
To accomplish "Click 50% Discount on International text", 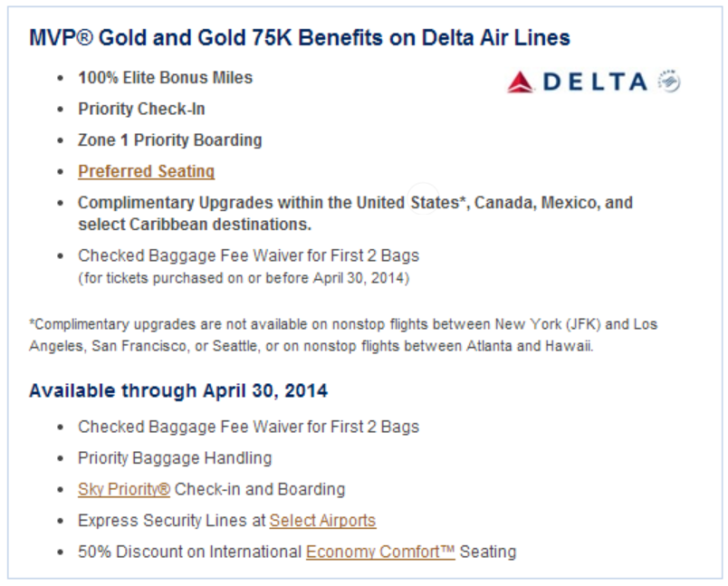I will [x=190, y=552].
